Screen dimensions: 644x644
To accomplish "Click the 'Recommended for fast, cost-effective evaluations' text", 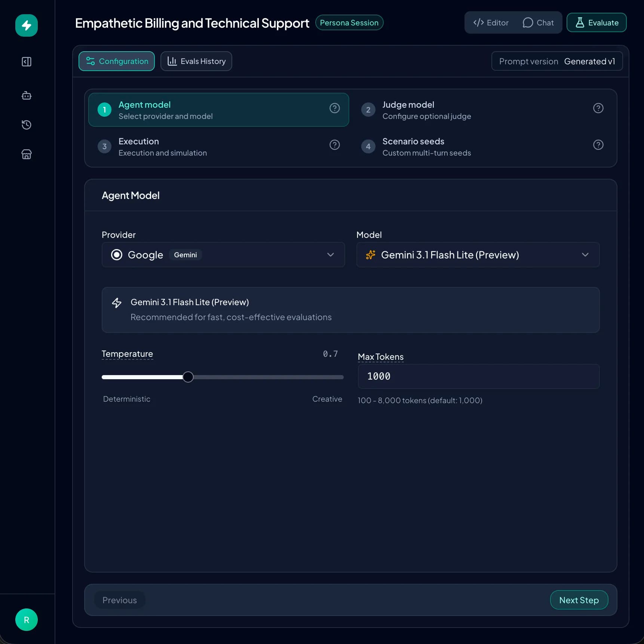I will point(231,317).
